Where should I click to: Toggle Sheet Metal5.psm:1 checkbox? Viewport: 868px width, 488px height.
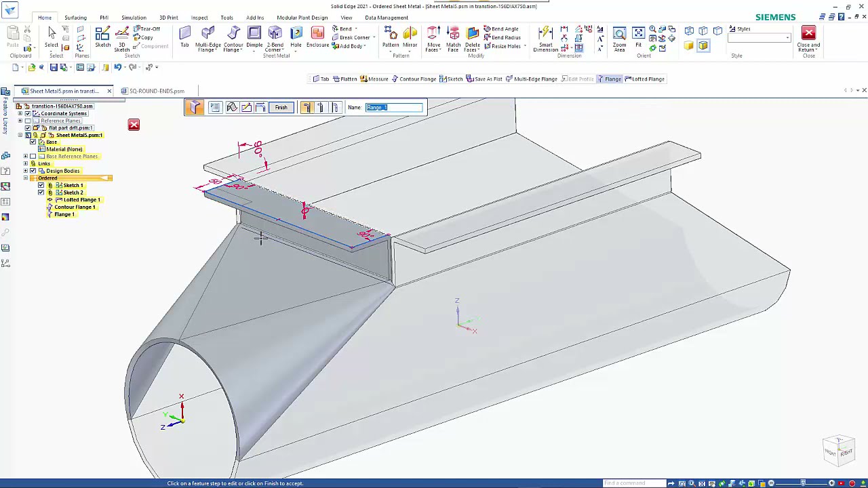[27, 135]
